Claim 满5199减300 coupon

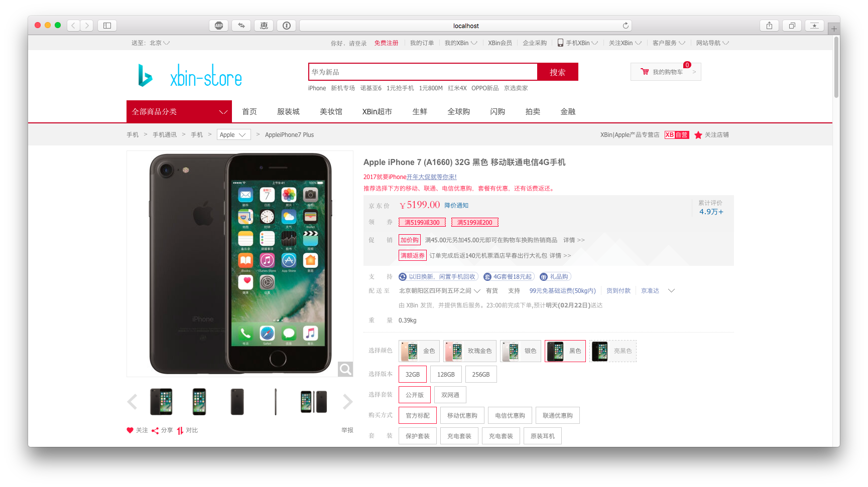point(422,222)
